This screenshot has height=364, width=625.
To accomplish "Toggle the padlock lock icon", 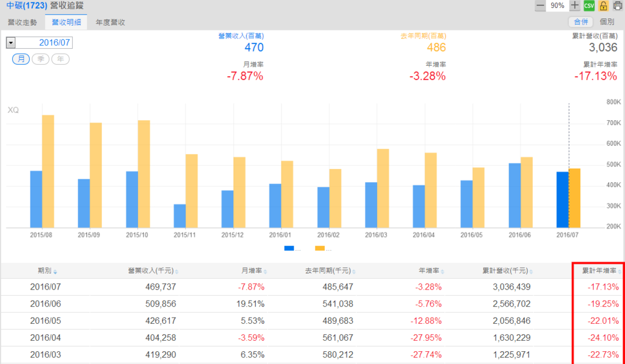I will tap(603, 5).
